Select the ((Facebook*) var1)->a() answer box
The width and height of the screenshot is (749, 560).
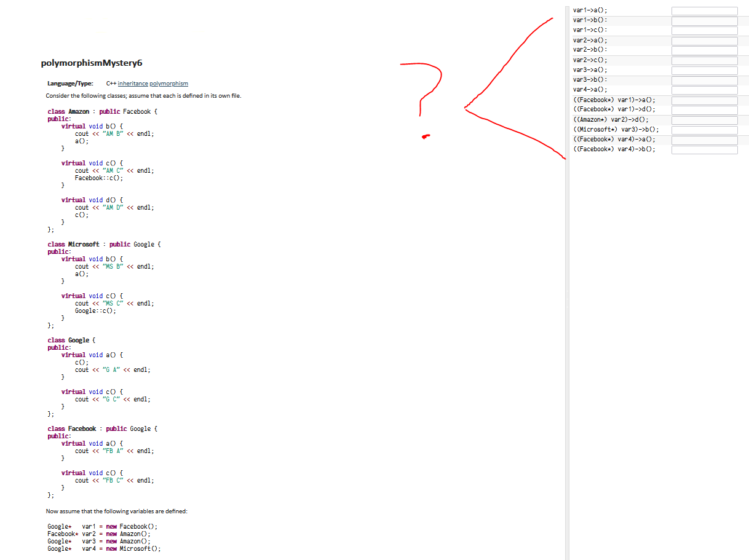click(x=704, y=100)
